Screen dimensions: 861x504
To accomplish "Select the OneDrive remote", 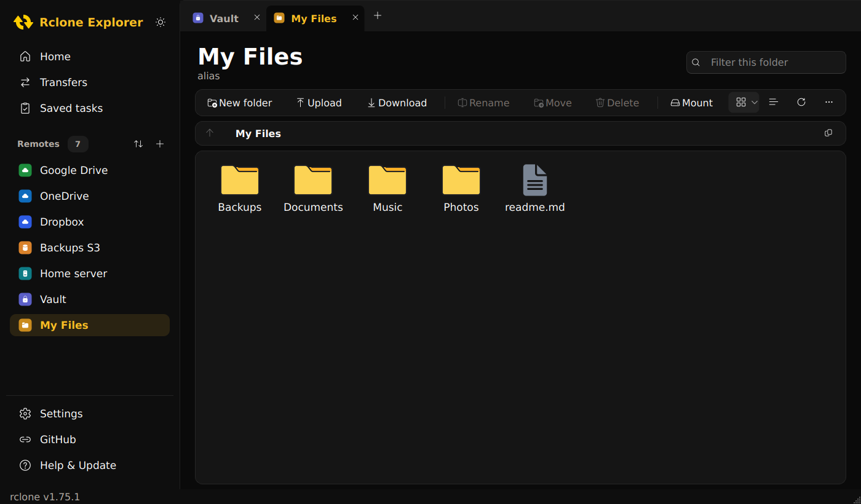I will [90, 196].
